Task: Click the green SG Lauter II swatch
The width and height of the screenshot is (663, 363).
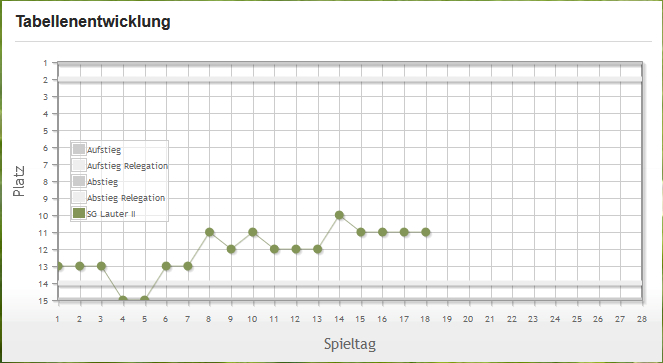Action: [79, 213]
